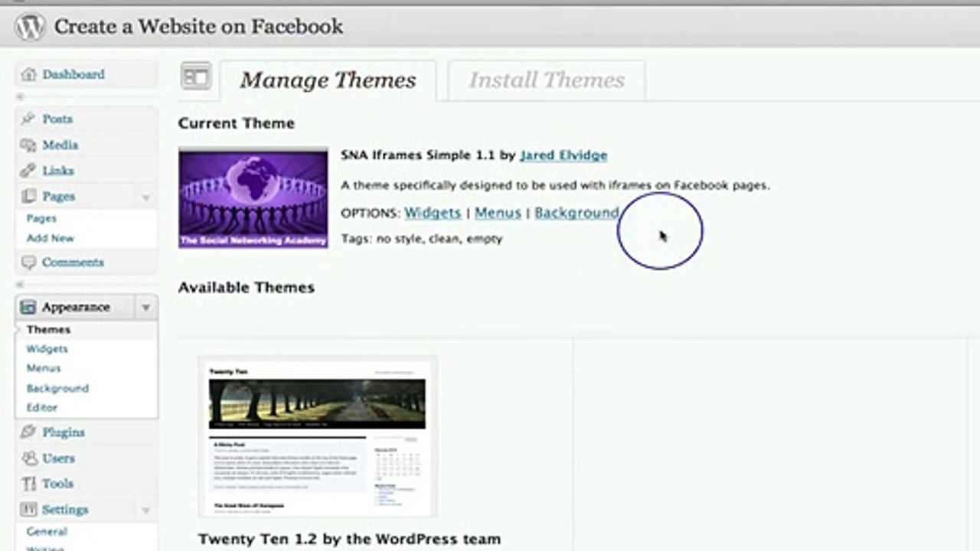Click the Twenty Ten theme screenshot
The image size is (980, 551).
(318, 437)
